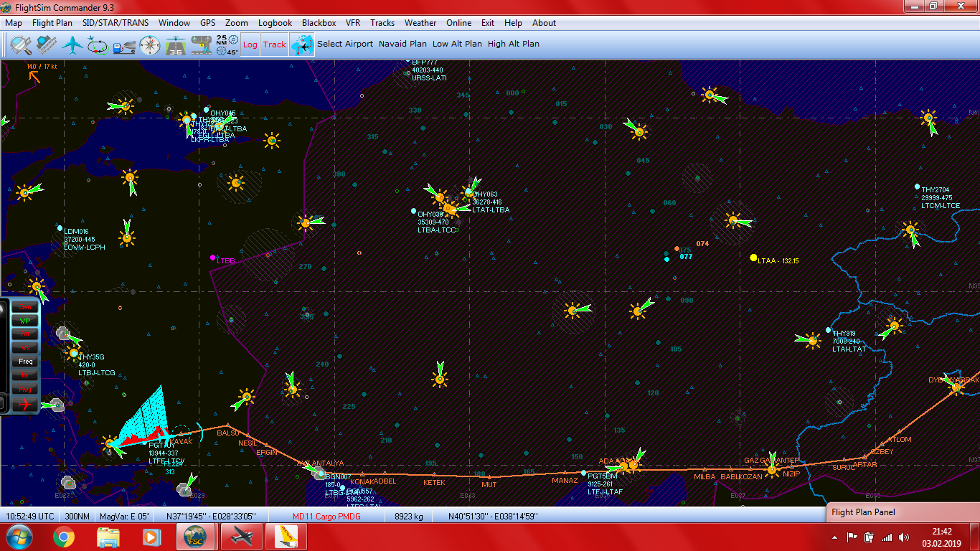Click the NIZIP waypoint label
Image resolution: width=980 pixels, height=551 pixels.
791,474
